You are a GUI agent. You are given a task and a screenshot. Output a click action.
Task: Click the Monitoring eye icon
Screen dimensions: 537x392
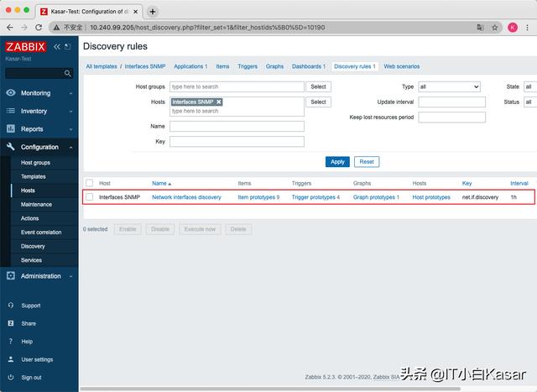click(11, 93)
